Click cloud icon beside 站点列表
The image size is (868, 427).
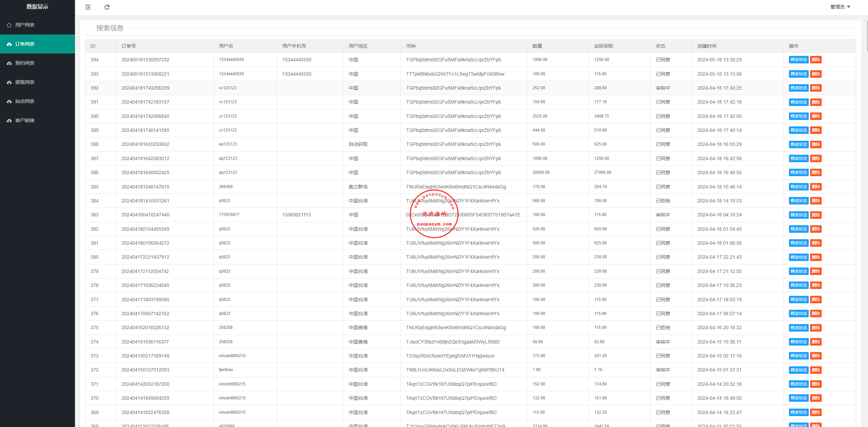point(9,102)
